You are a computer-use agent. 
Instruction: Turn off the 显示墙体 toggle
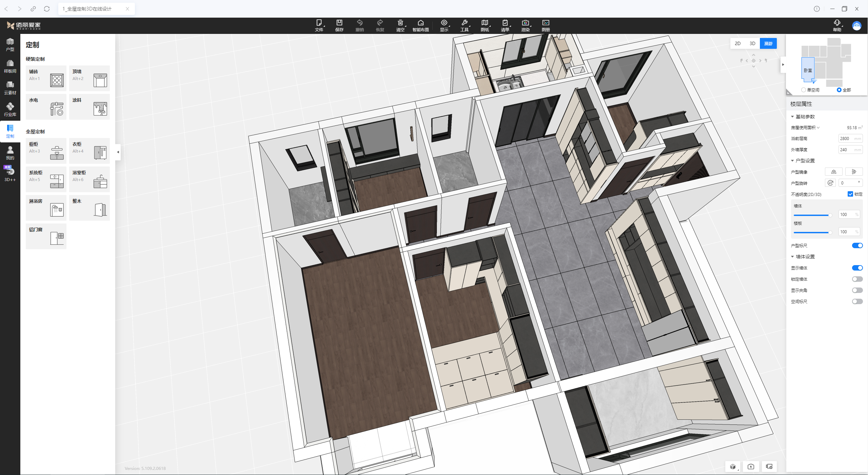(857, 268)
